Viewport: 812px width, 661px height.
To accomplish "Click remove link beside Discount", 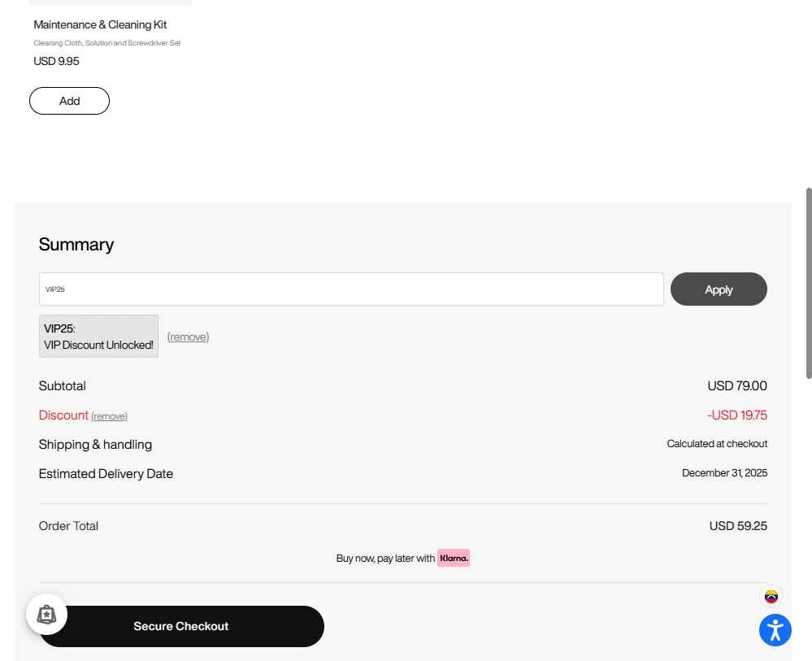I will [x=109, y=416].
